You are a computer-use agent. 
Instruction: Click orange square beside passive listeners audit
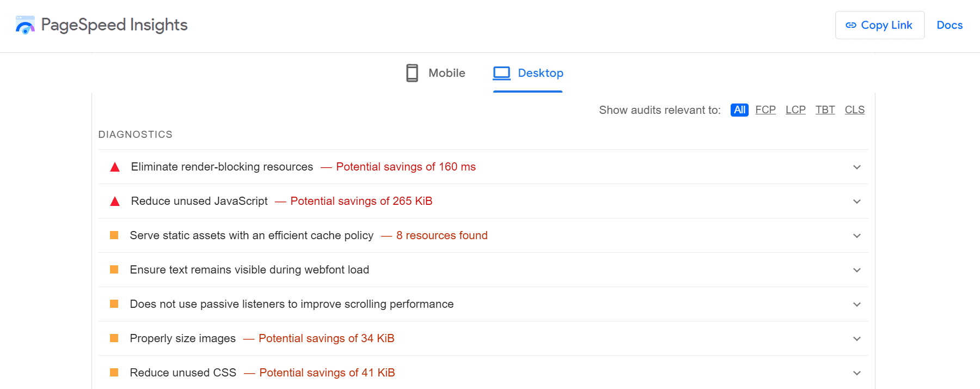pos(114,304)
